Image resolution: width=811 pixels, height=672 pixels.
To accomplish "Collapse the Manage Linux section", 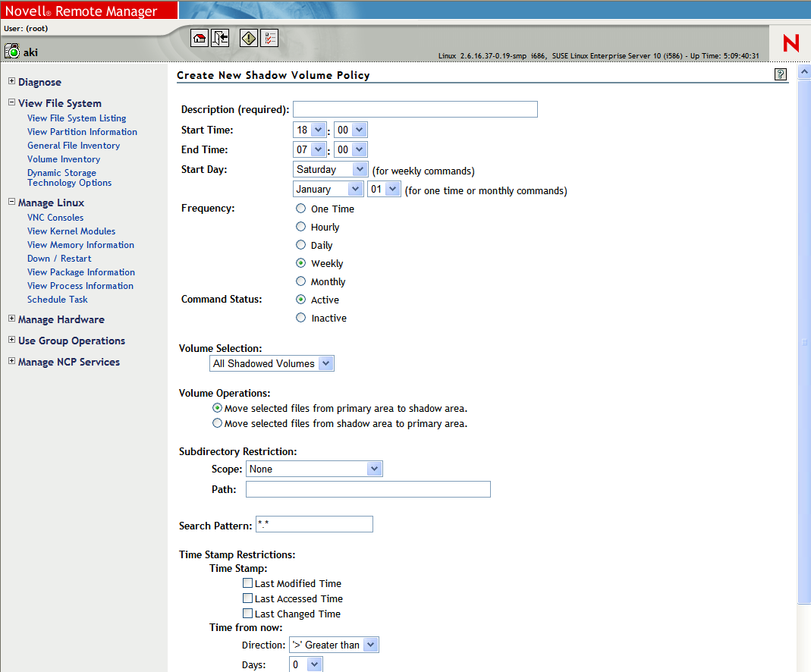I will tap(11, 202).
